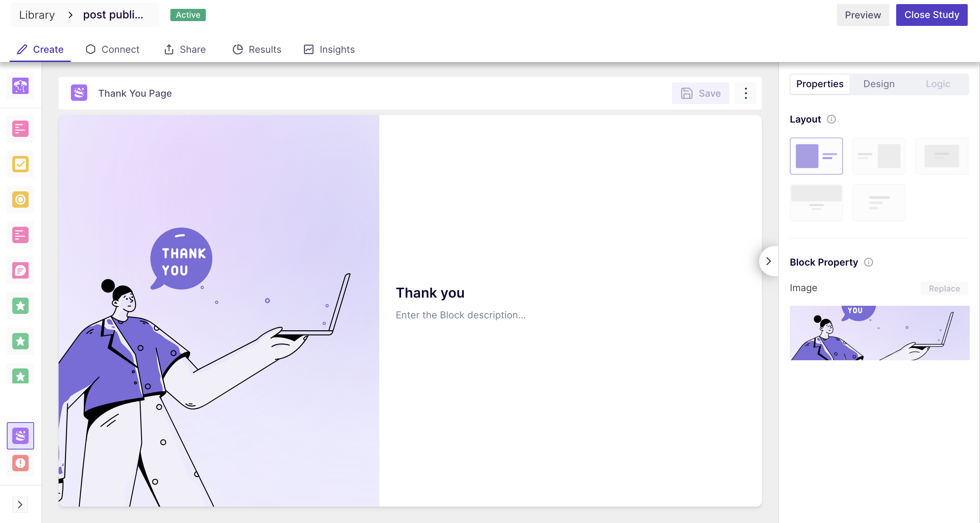Expand the left block sidebar
Image resolution: width=980 pixels, height=523 pixels.
click(x=20, y=505)
